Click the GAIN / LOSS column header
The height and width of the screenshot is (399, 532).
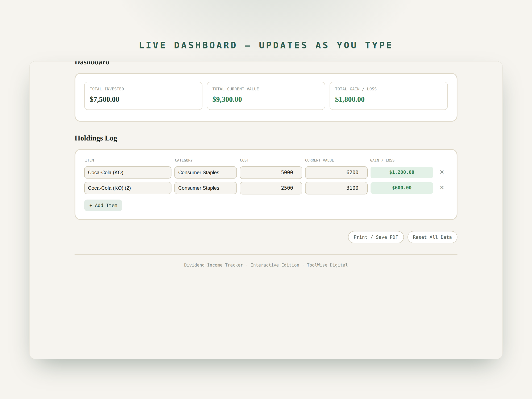(382, 160)
